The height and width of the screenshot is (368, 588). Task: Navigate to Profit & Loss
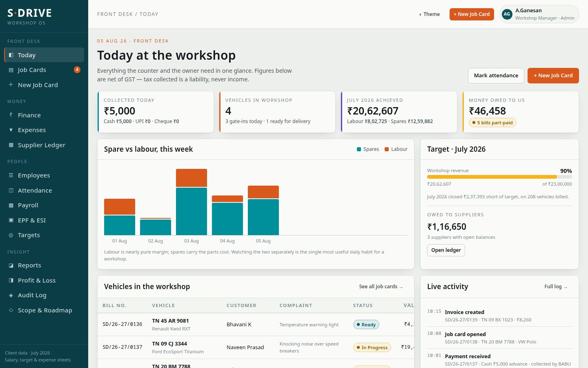click(44, 280)
